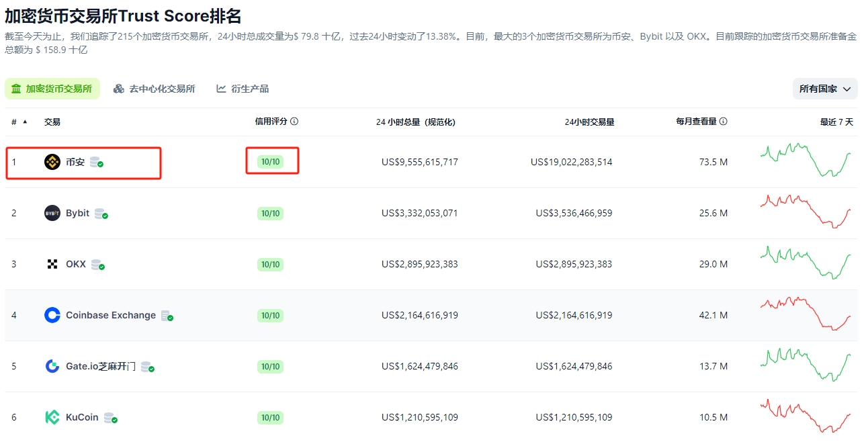Screen dimensions: 868x442
Task: Click the 7-day sparkline chart for OKX
Action: point(806,262)
